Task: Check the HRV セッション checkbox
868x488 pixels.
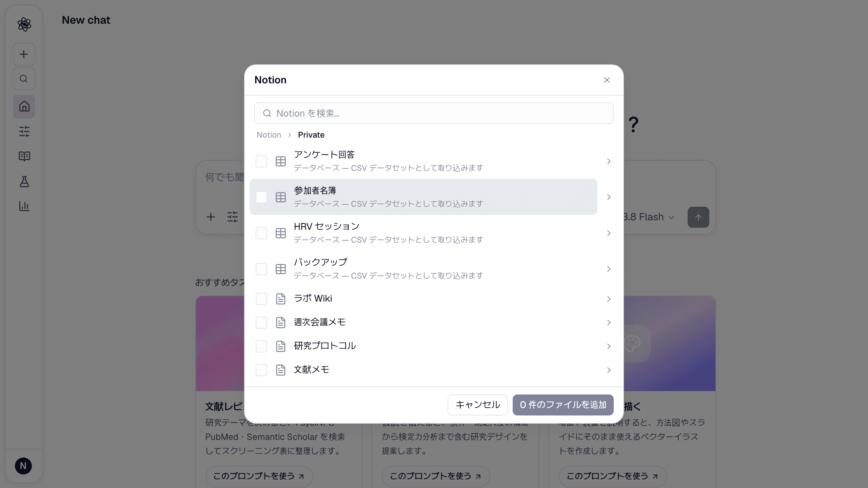Action: click(261, 233)
